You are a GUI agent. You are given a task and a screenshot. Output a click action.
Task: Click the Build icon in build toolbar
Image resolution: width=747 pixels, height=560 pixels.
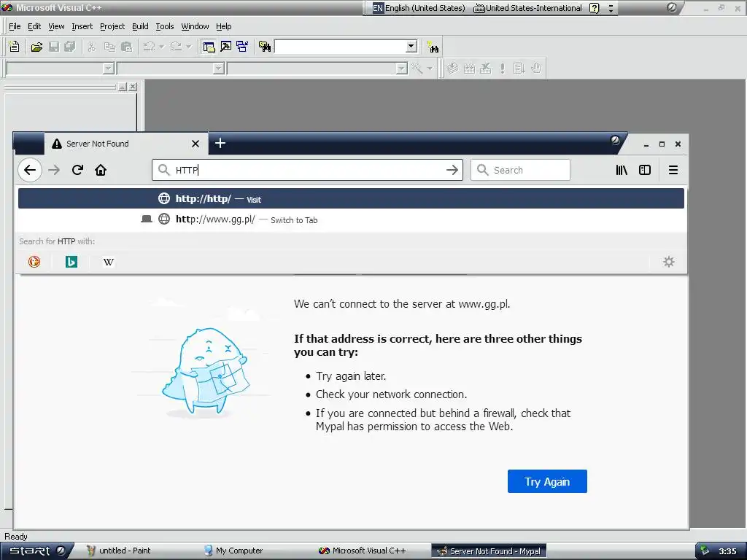click(469, 69)
